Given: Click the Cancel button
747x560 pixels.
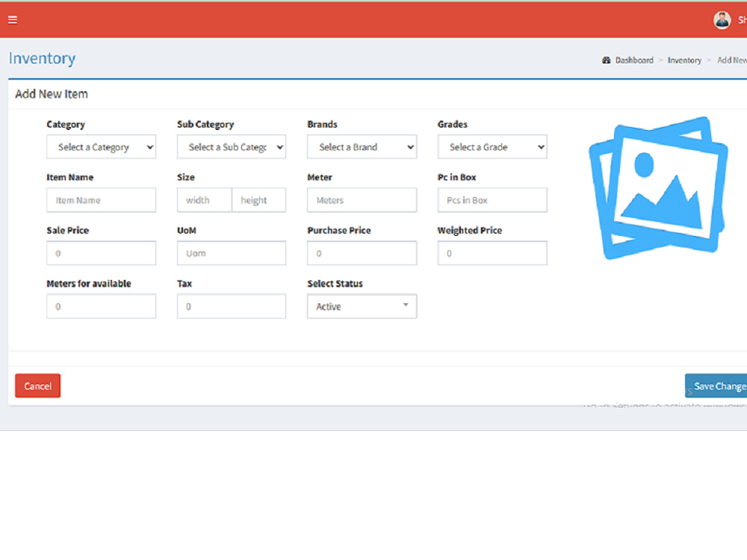Looking at the screenshot, I should [37, 386].
